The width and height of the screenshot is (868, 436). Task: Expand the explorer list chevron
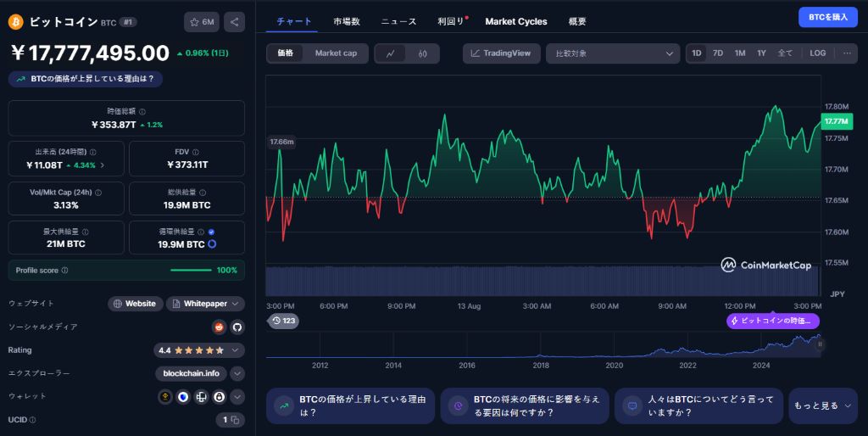click(x=237, y=373)
